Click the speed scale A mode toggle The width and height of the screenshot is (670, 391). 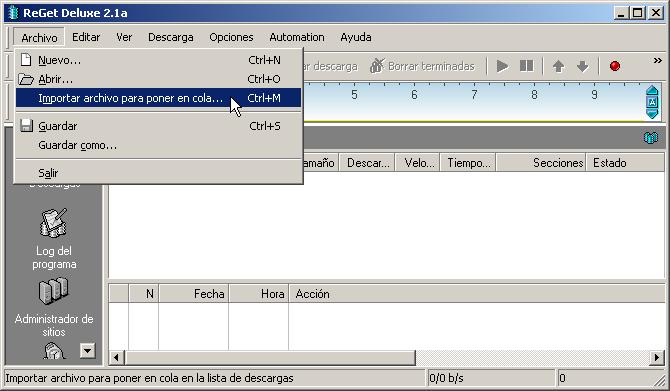(652, 102)
